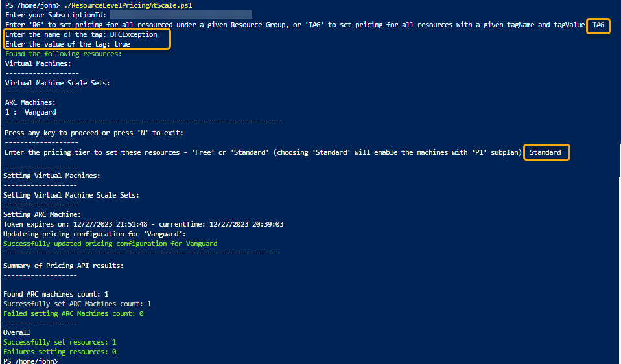Click the 'Successfully updated pricing configuration for Vanguard' message
Screen dimensions: 621x364
(110, 244)
